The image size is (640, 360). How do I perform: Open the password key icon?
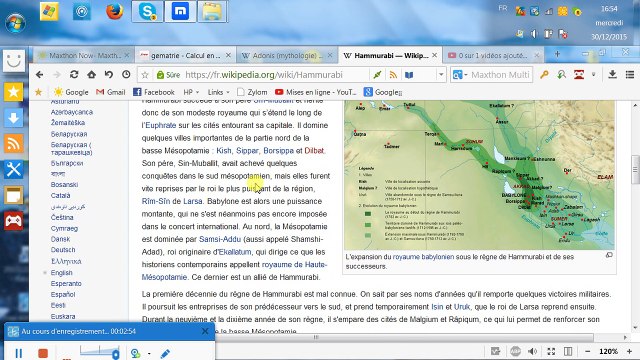(x=544, y=75)
